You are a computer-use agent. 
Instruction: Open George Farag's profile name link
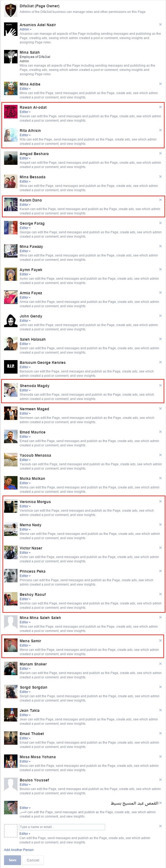32,223
